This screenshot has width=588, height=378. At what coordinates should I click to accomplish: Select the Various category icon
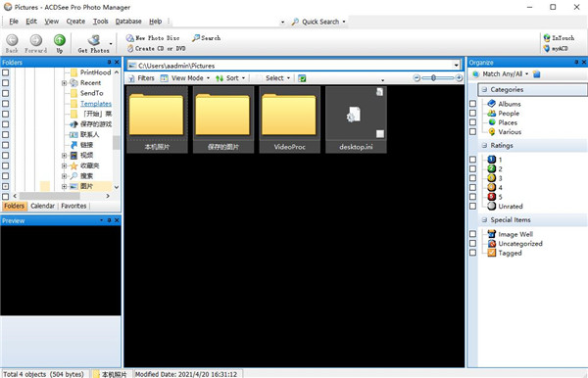tap(492, 131)
